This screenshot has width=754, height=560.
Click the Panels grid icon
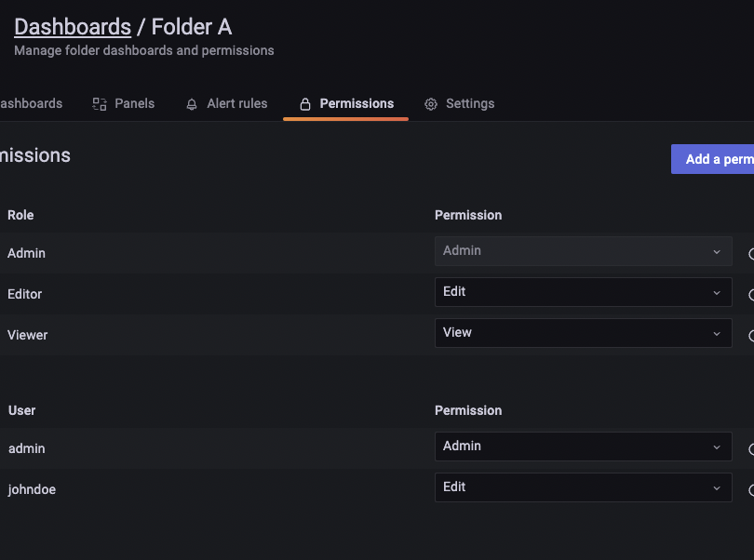point(99,103)
